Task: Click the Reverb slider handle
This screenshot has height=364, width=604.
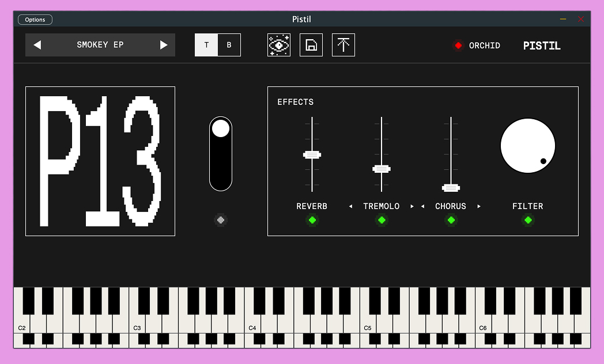Action: tap(312, 154)
